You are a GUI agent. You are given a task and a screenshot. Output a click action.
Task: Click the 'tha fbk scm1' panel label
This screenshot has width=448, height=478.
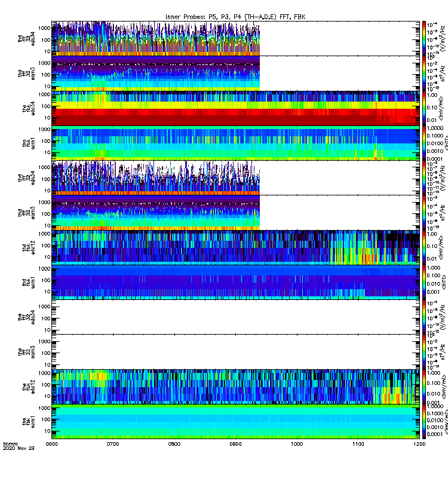pos(29,143)
